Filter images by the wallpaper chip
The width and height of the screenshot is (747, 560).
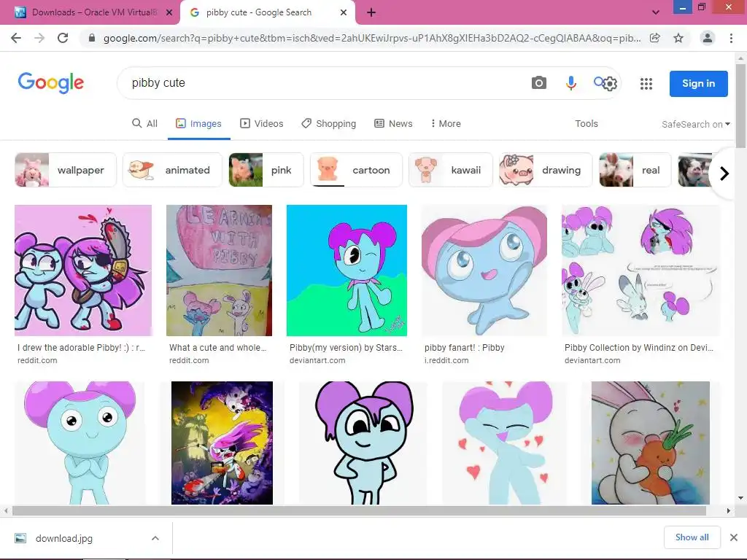click(65, 170)
